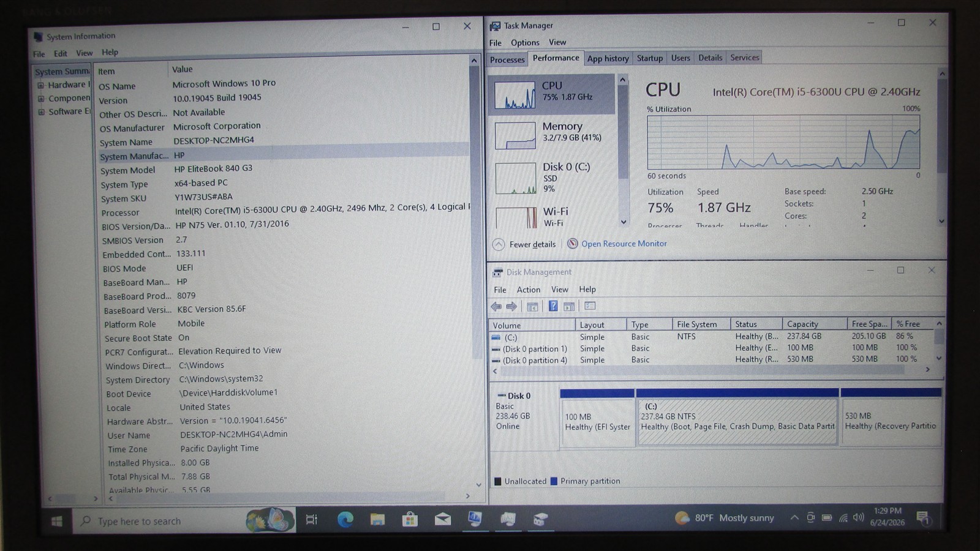This screenshot has width=980, height=551.
Task: Switch to App history tab
Action: click(608, 58)
